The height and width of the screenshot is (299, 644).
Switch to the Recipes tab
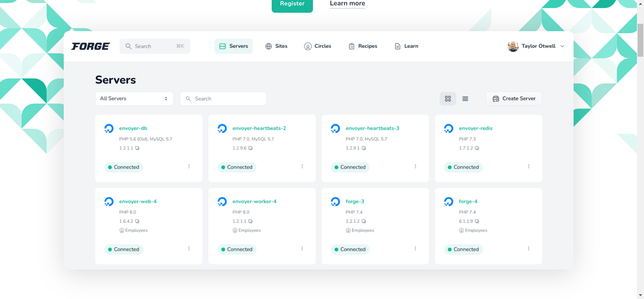click(363, 46)
